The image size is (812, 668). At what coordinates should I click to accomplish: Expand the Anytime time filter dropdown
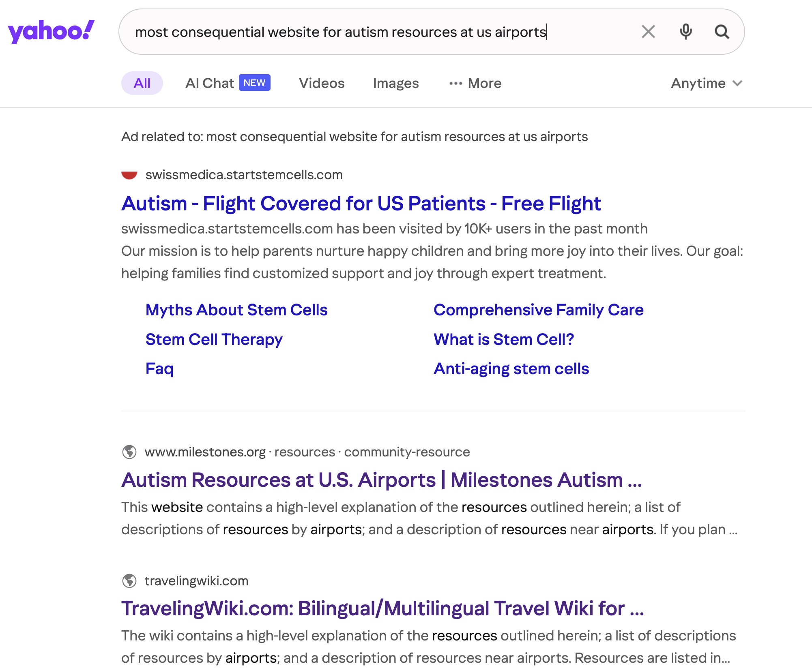pyautogui.click(x=706, y=83)
